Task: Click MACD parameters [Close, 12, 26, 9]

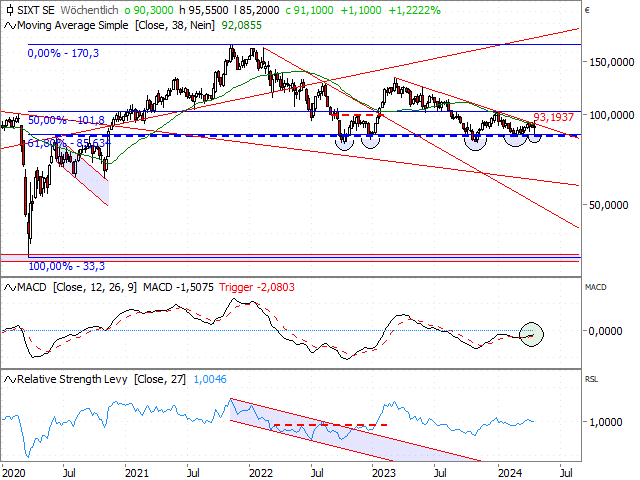Action: 95,287
